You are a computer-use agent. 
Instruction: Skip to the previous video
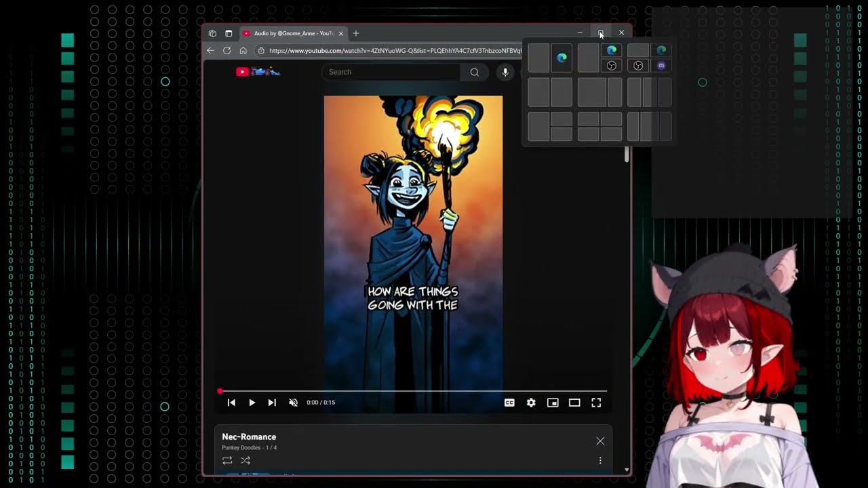tap(231, 403)
